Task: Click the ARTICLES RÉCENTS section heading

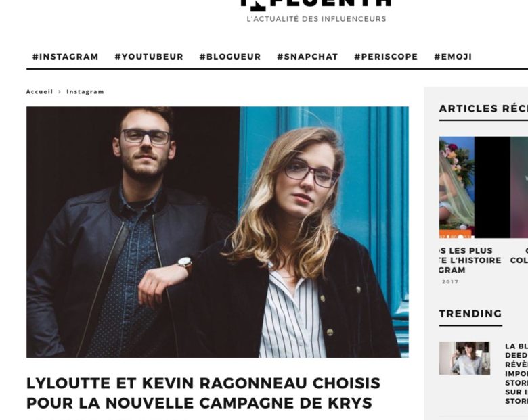Action: [x=483, y=108]
